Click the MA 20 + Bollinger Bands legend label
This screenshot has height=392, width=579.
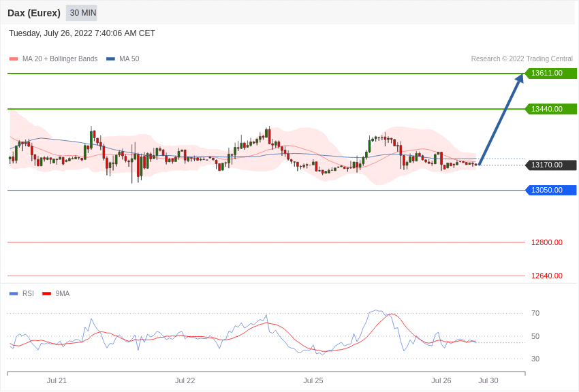coord(60,59)
